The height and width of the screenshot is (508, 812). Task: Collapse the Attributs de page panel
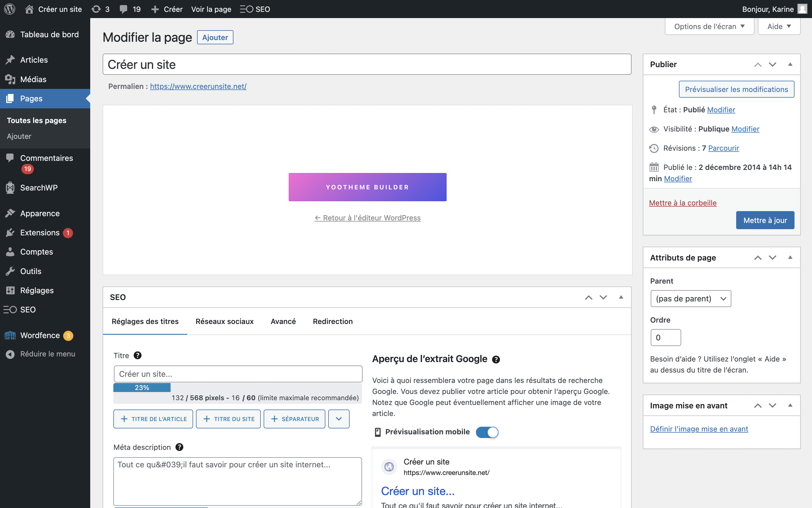[x=790, y=257]
